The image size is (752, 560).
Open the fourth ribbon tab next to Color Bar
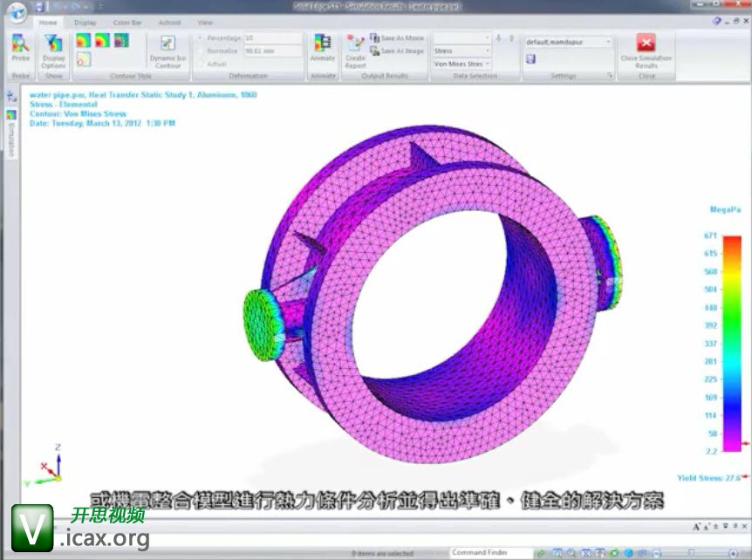[169, 23]
